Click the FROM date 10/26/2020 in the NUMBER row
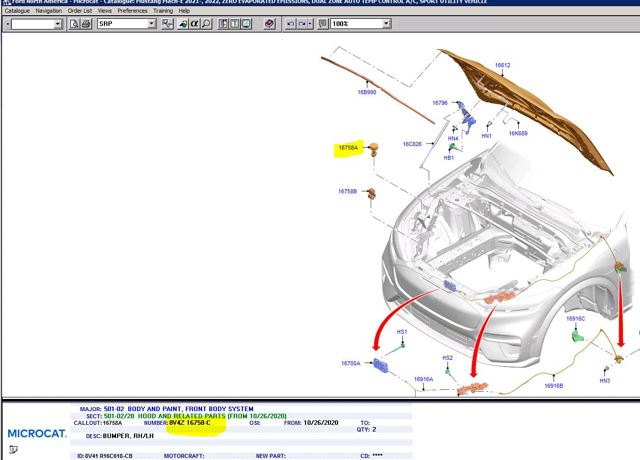 click(x=321, y=423)
